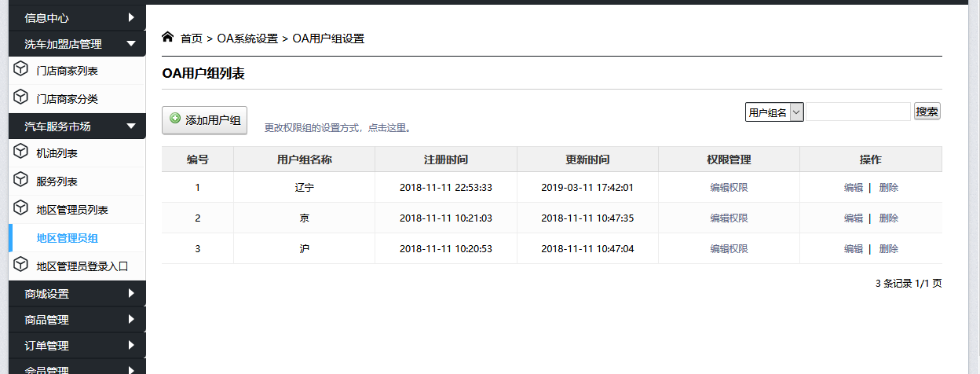Click 删除 in the 京 row
This screenshot has height=374, width=980.
point(889,218)
